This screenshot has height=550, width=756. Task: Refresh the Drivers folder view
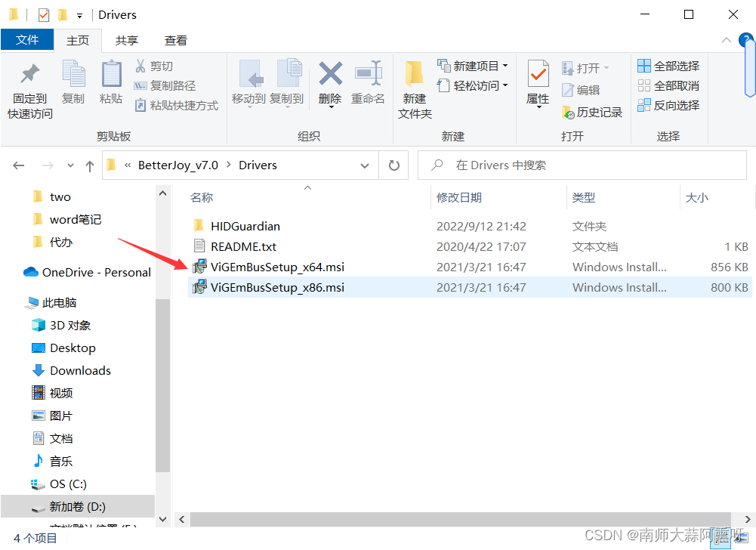394,165
